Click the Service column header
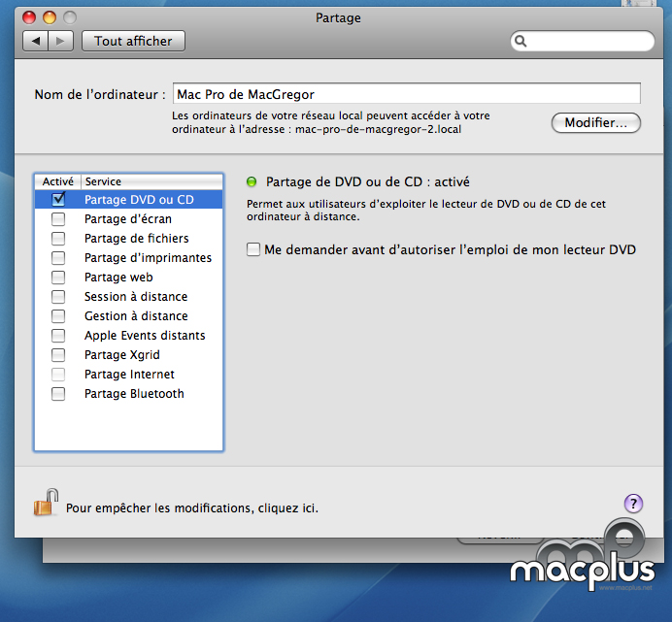The height and width of the screenshot is (622, 672). (151, 181)
